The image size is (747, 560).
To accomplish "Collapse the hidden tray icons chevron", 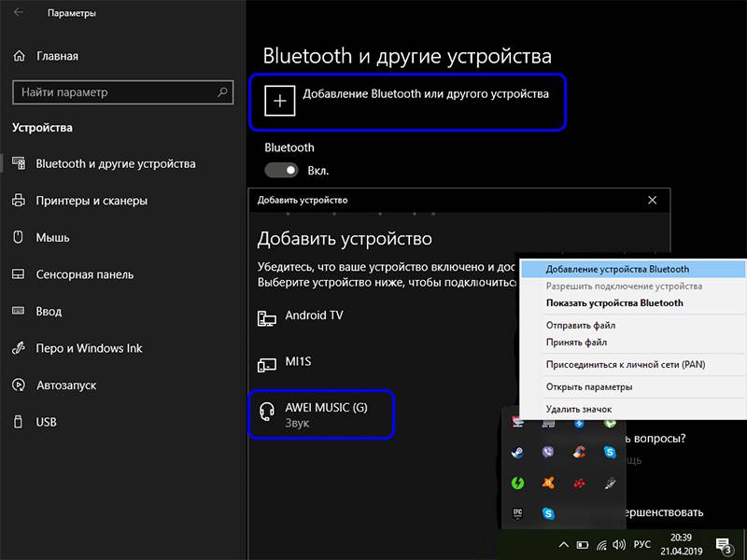I will 563,545.
